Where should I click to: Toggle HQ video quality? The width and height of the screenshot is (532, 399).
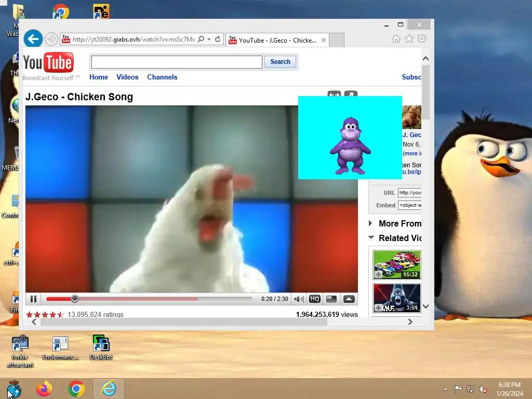pos(315,299)
